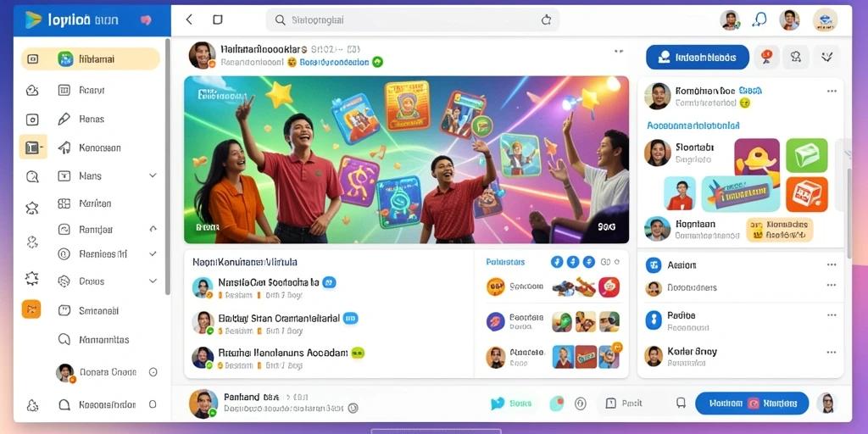Switch to the Potinstars tab
Screen dimensions: 868x434
coord(505,262)
